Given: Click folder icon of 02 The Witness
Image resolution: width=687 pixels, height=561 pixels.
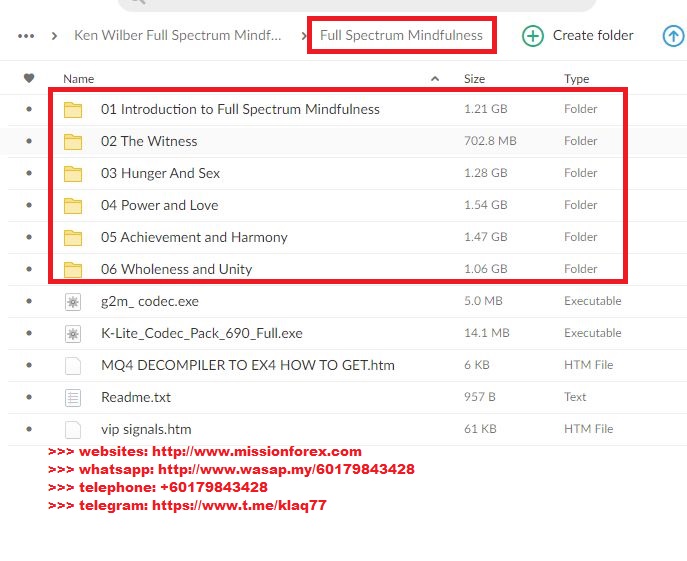Looking at the screenshot, I should click(73, 142).
